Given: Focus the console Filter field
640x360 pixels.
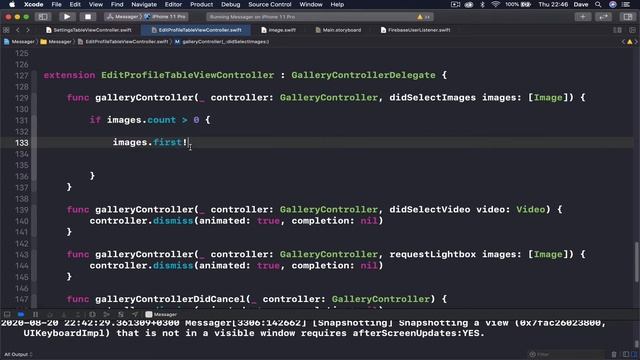Looking at the screenshot, I should click(567, 354).
